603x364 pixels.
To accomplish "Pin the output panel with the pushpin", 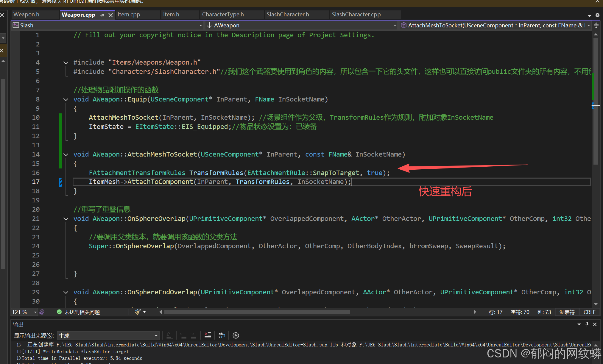I will coord(587,324).
